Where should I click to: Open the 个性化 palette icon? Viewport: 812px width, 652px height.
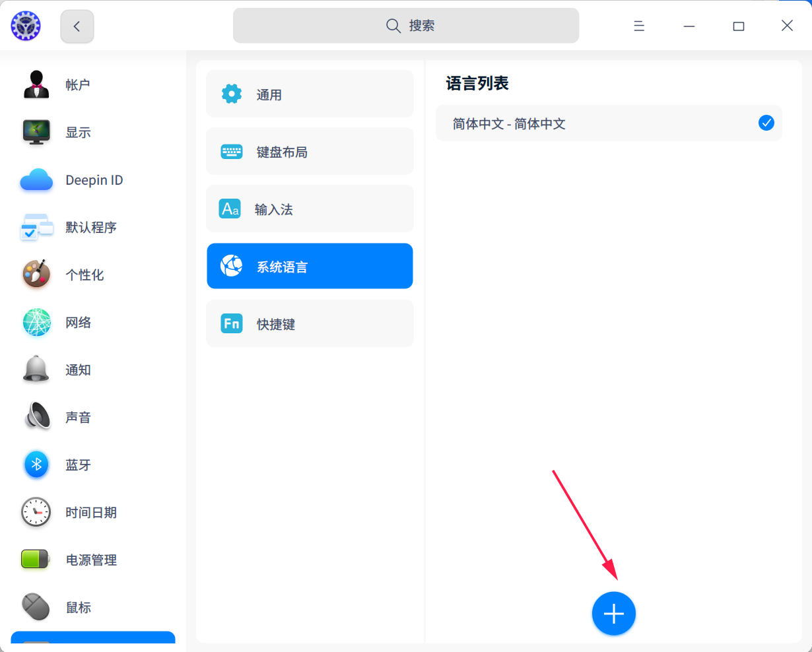pos(36,275)
